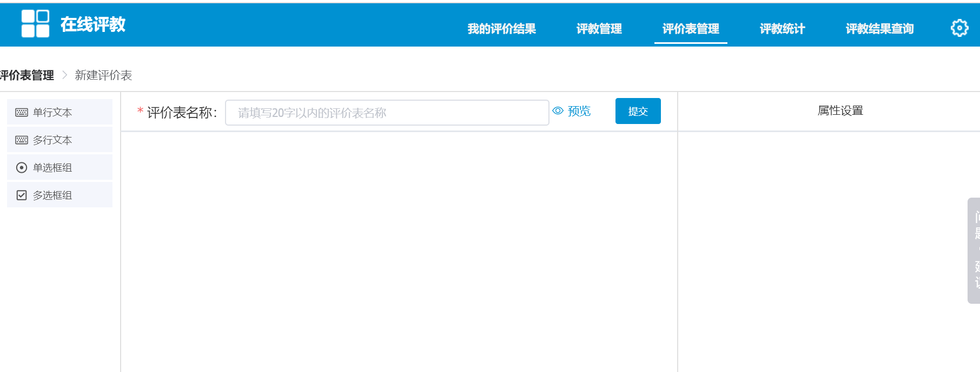Open 我的评价结果 tab
The height and width of the screenshot is (372, 980).
tap(501, 29)
